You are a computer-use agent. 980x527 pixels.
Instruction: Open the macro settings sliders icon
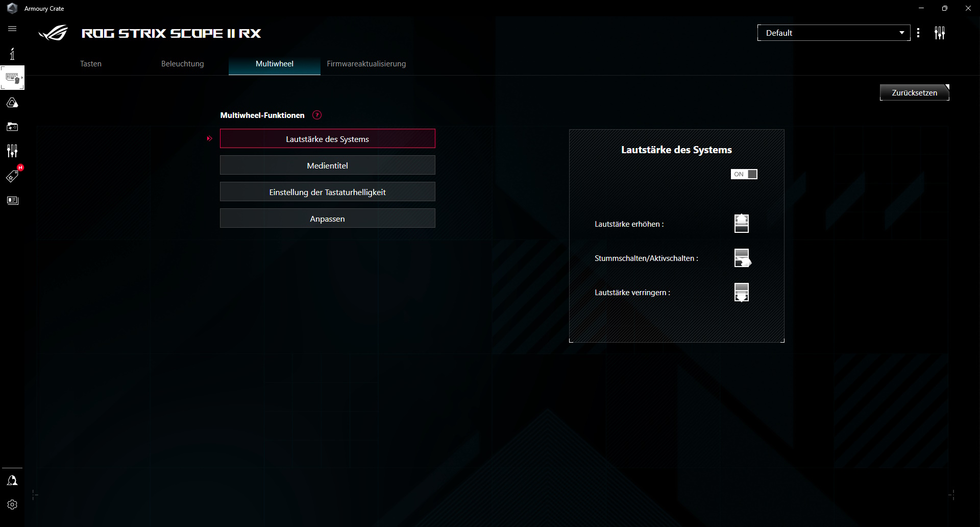[x=12, y=151]
